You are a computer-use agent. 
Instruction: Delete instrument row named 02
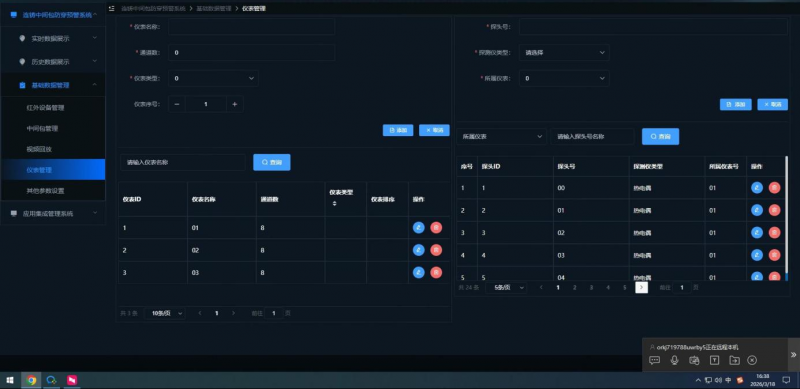[x=436, y=250]
